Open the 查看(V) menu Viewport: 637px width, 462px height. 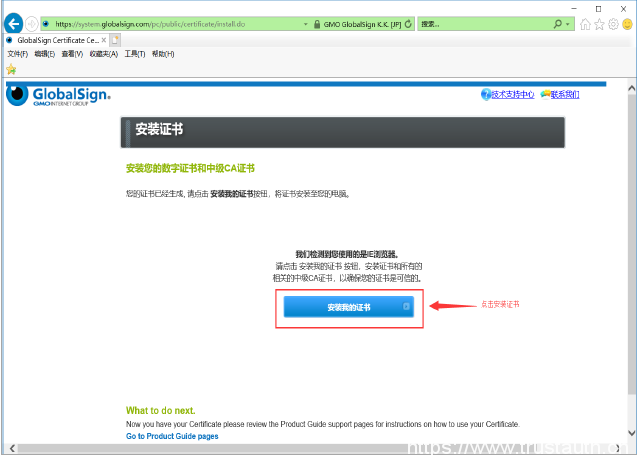pyautogui.click(x=72, y=54)
